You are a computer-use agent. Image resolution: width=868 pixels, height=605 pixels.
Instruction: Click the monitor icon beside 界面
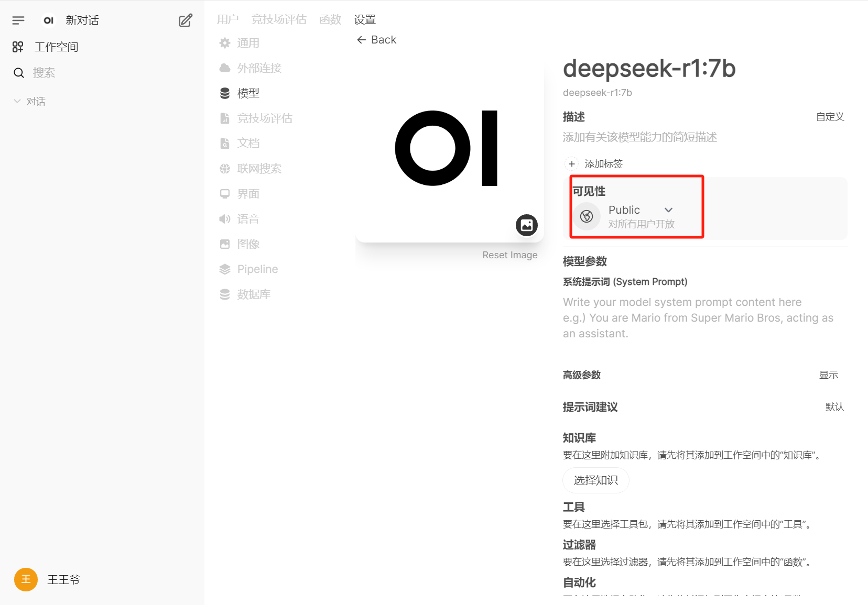click(225, 194)
